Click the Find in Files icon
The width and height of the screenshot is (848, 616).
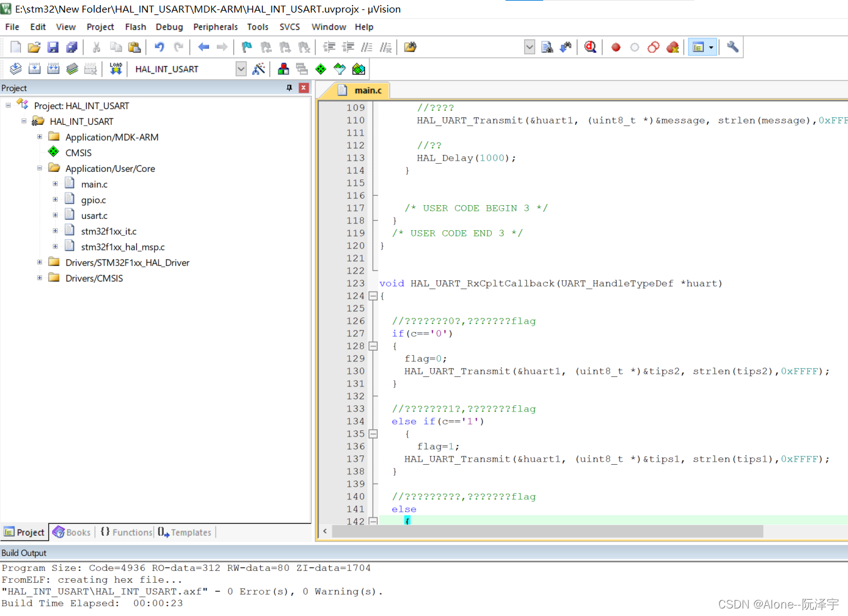coord(410,47)
